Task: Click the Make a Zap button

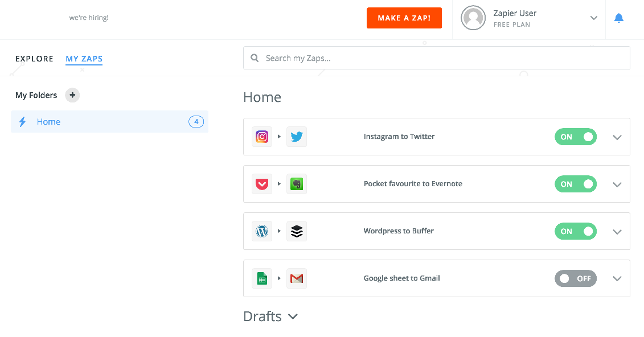Action: (x=404, y=18)
